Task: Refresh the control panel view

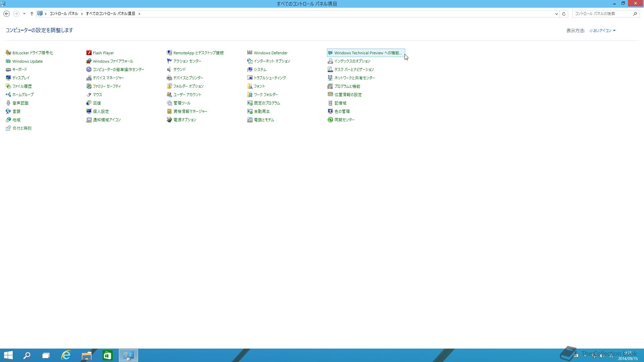Action: coord(564,14)
